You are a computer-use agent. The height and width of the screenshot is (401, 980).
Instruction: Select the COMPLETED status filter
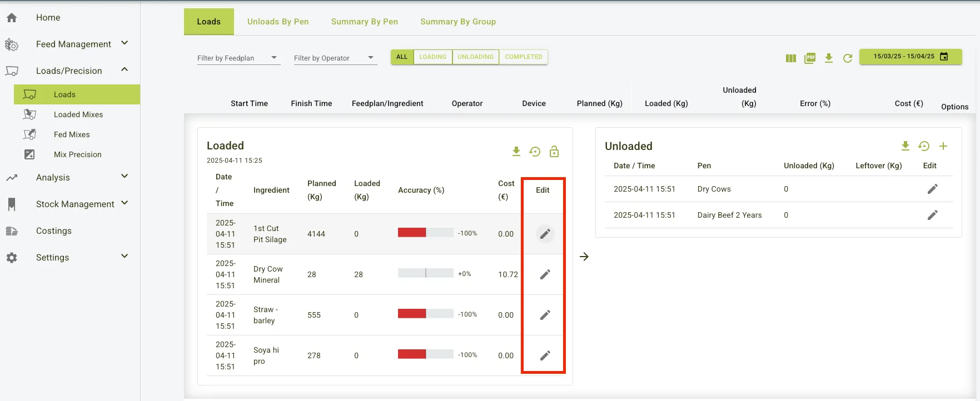coord(523,57)
